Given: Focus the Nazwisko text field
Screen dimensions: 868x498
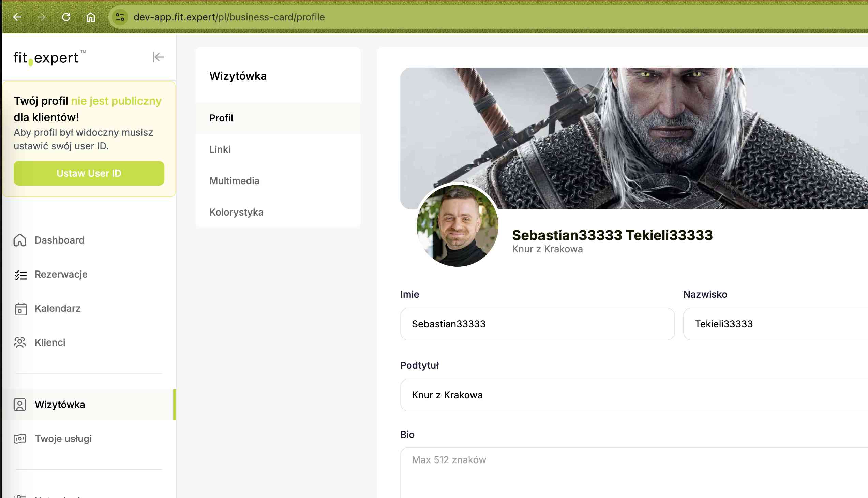Looking at the screenshot, I should tap(775, 324).
